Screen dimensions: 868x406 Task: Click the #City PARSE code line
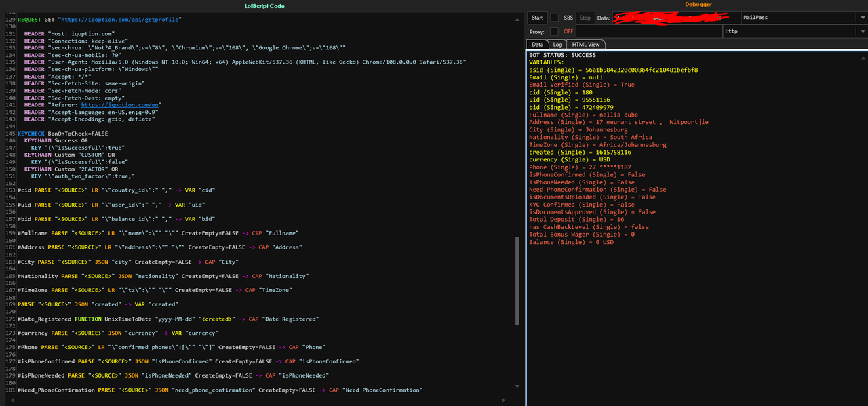[128, 262]
